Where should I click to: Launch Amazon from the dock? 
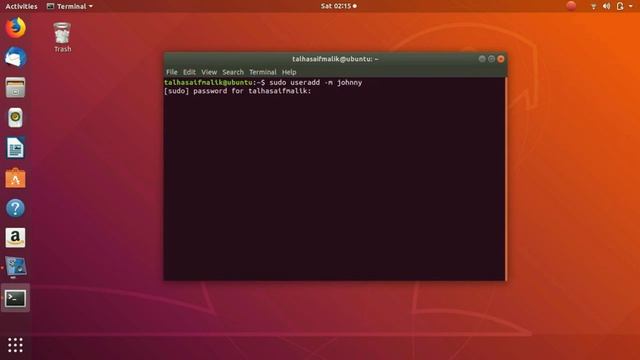click(x=16, y=238)
